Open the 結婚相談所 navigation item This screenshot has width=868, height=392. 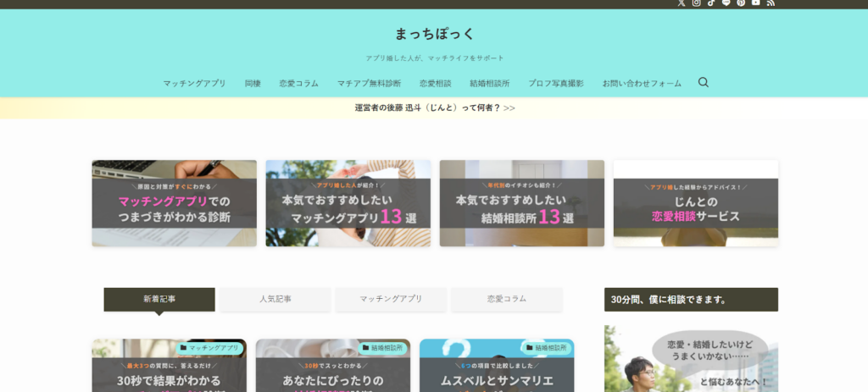[489, 84]
